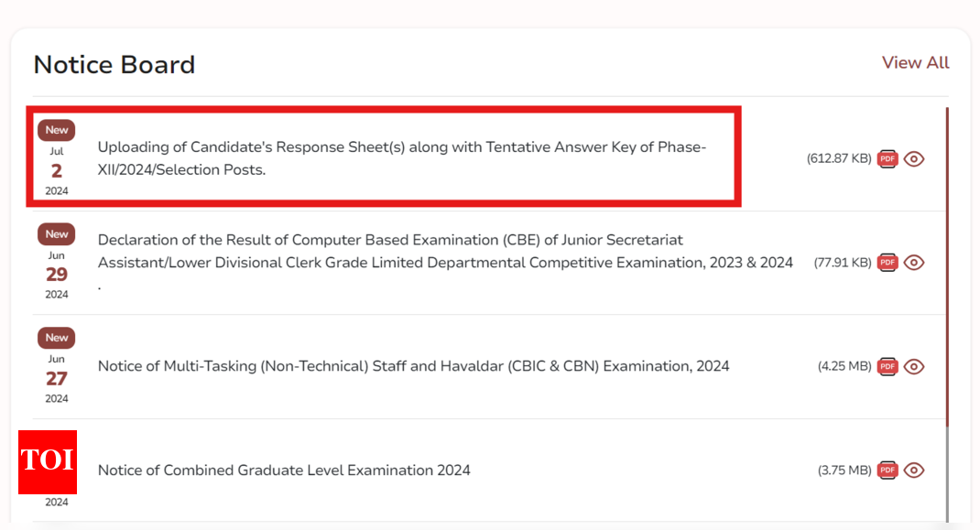Viewport: 980px width, 530px height.
Task: Preview Response Sheet notice with eye icon
Action: 914,158
